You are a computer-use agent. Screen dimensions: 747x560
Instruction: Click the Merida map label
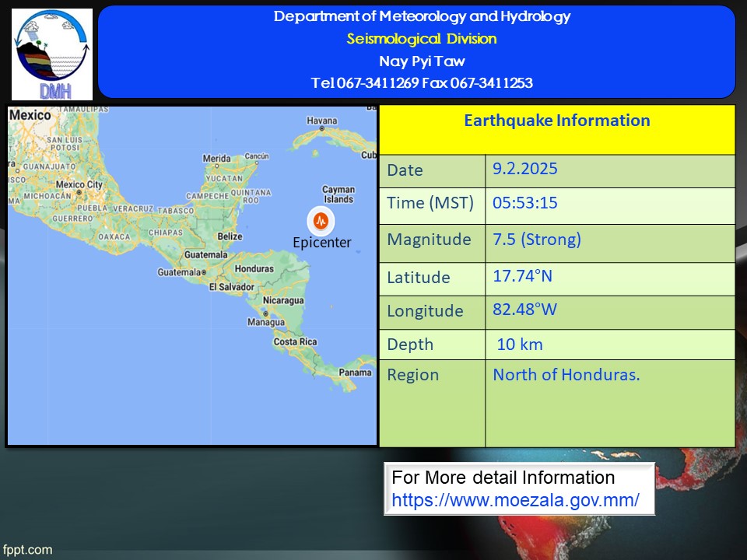coord(217,158)
